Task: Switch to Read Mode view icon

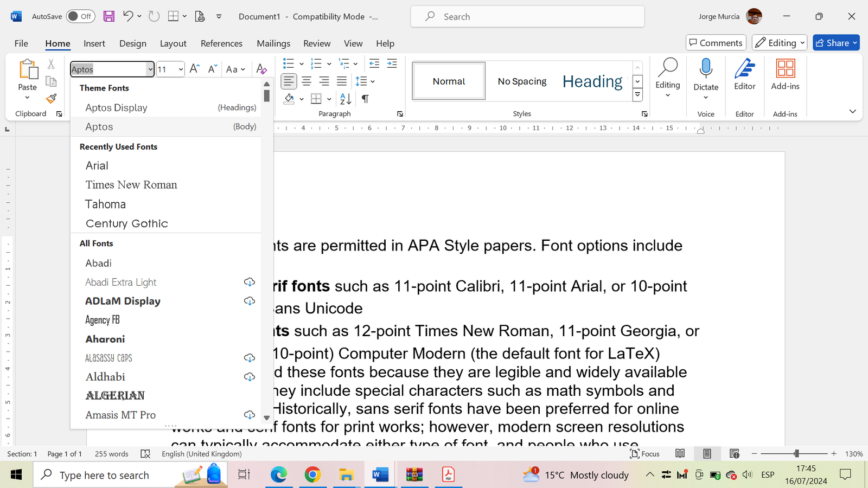Action: click(x=680, y=454)
